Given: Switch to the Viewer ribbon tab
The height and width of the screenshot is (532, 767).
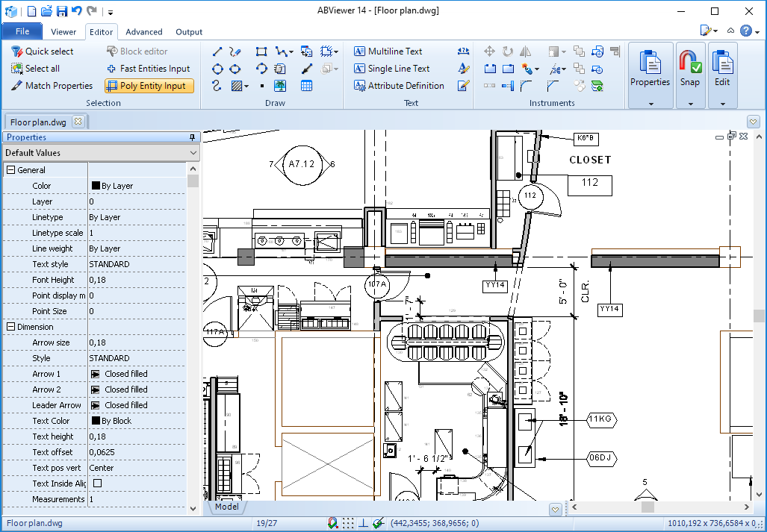Looking at the screenshot, I should click(63, 32).
